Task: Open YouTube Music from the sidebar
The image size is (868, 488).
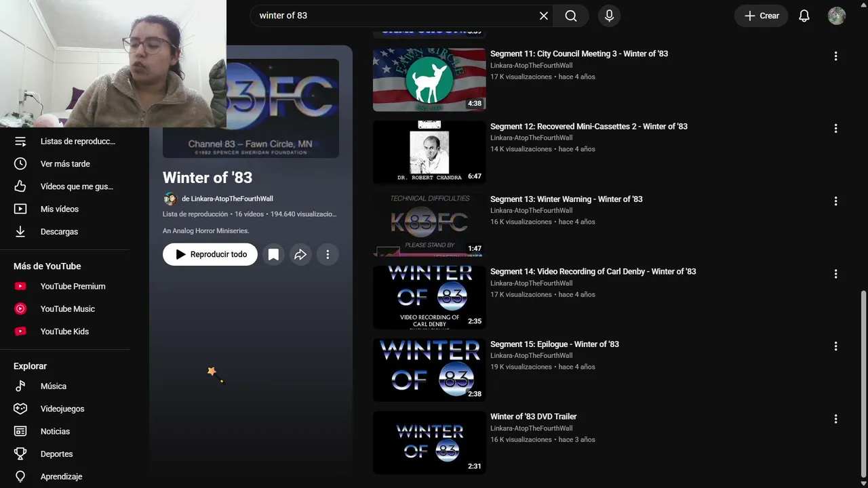Action: pos(68,309)
